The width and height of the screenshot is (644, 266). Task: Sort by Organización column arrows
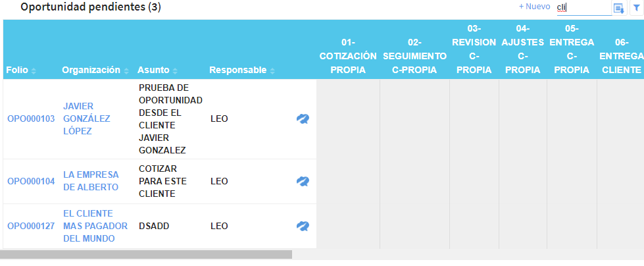pyautogui.click(x=126, y=70)
